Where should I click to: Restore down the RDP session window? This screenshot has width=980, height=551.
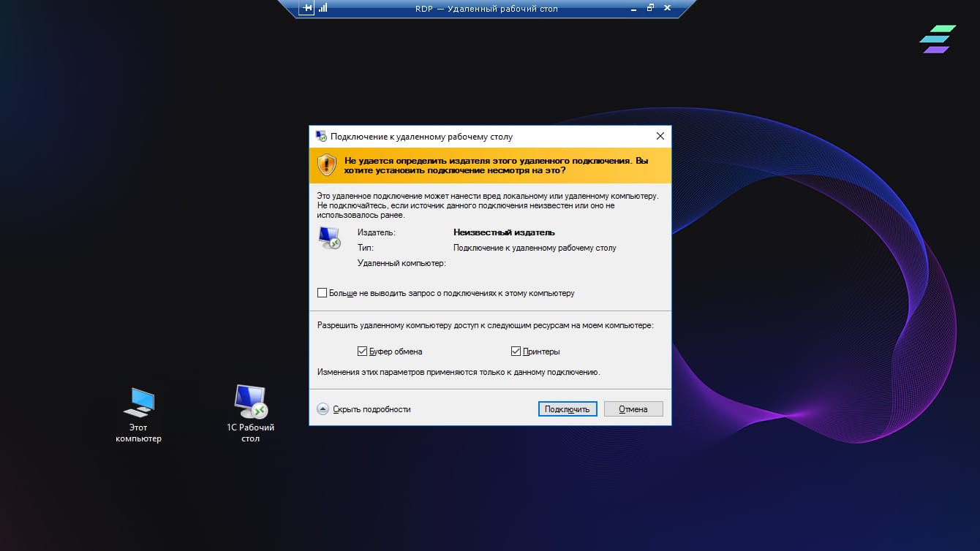coord(650,9)
